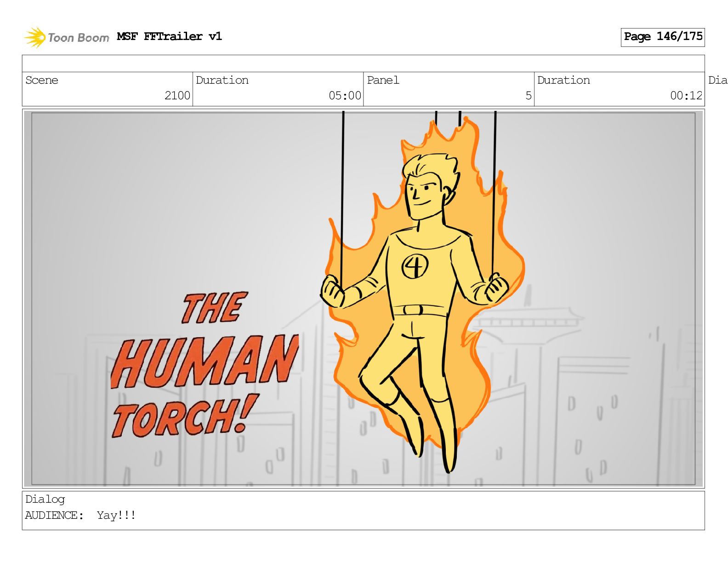Select scene number 2100

(177, 95)
